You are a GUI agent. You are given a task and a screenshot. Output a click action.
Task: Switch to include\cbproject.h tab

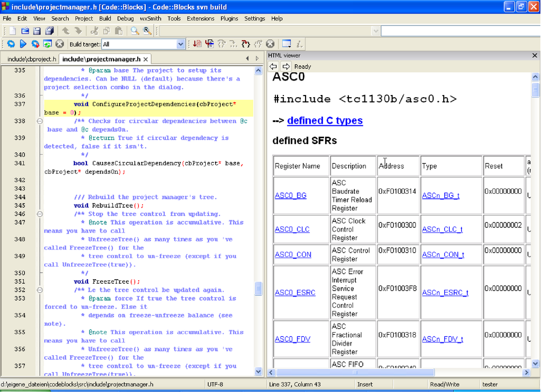click(31, 59)
